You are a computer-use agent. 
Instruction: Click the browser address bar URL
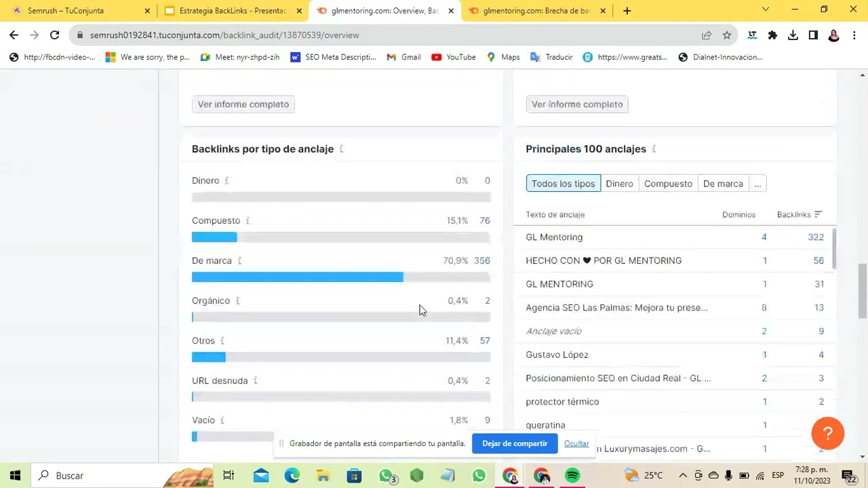pyautogui.click(x=224, y=35)
